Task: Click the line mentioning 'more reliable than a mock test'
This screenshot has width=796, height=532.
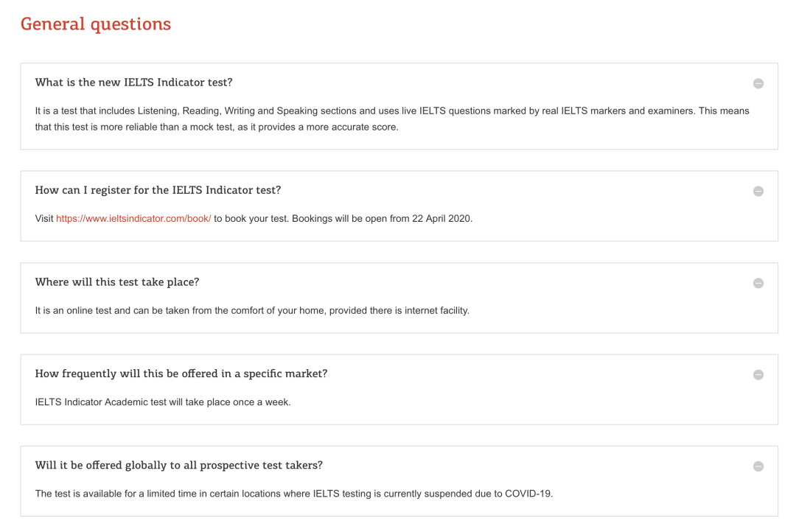Action: point(217,127)
